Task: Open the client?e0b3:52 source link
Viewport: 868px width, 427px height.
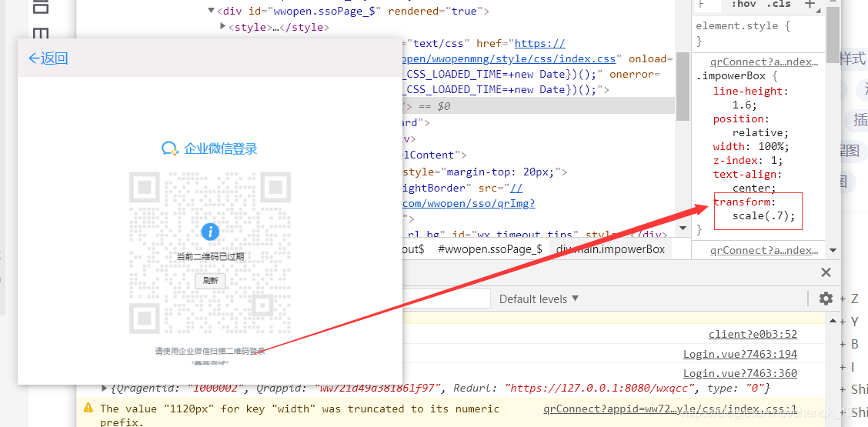Action: pyautogui.click(x=753, y=334)
